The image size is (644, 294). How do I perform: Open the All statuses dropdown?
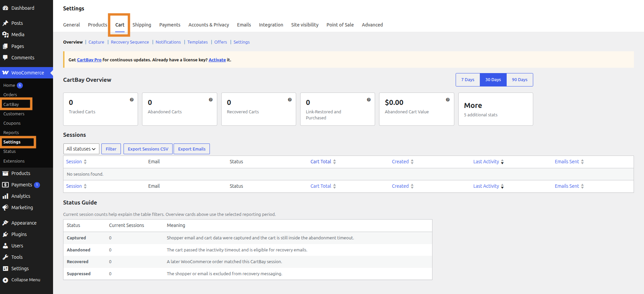(81, 149)
